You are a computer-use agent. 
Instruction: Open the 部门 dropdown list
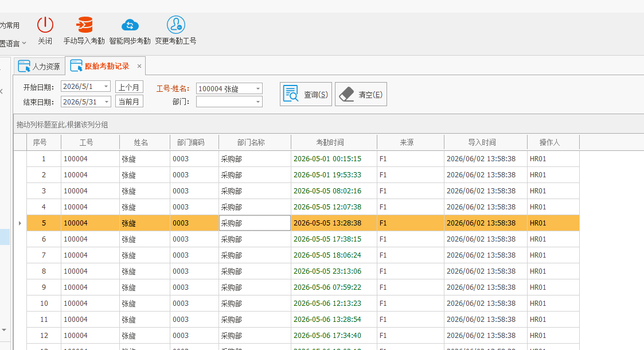point(258,102)
